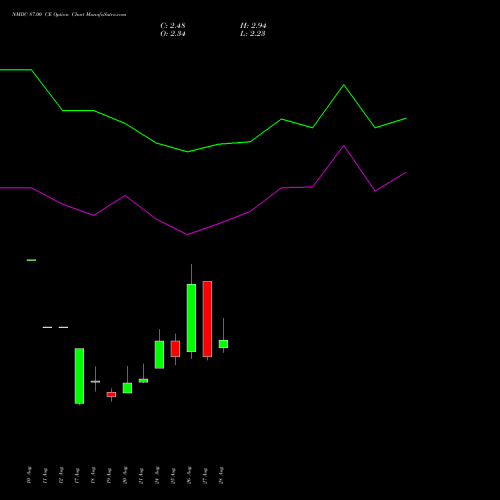Viewport: 500px width, 500px height.
Task: Click the green indicator line's highest peak
Action: pyautogui.click(x=344, y=85)
